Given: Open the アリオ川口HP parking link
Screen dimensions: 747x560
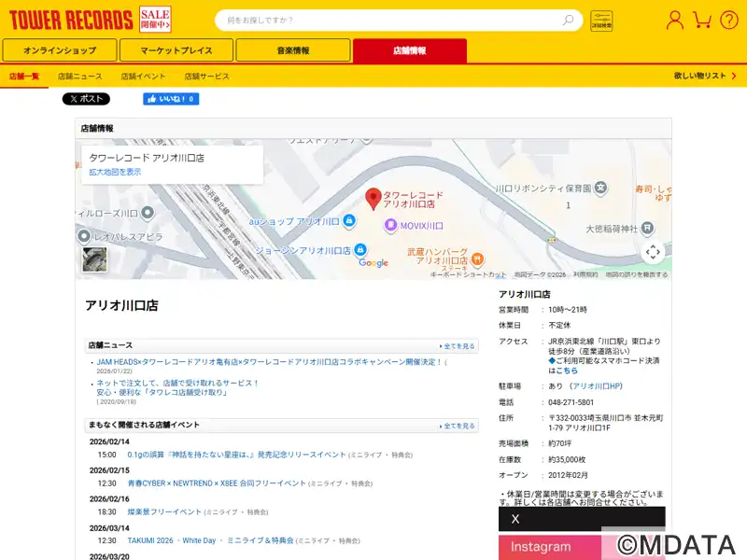Looking at the screenshot, I should coord(597,385).
